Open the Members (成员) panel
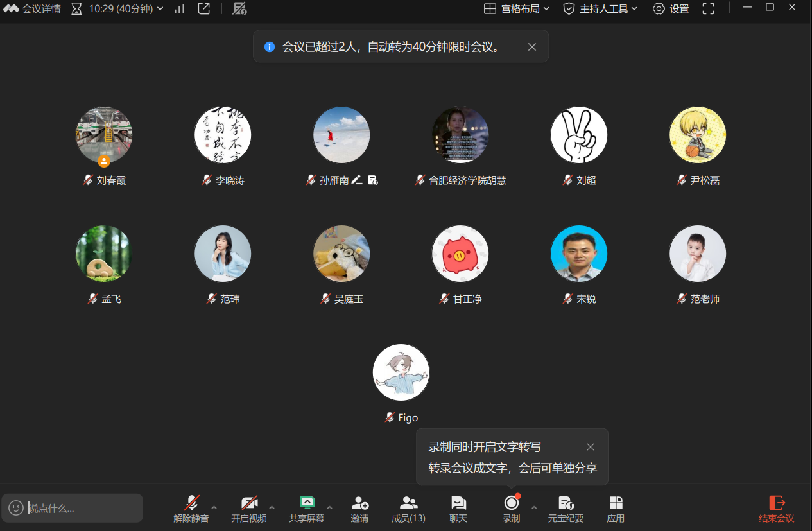 408,503
